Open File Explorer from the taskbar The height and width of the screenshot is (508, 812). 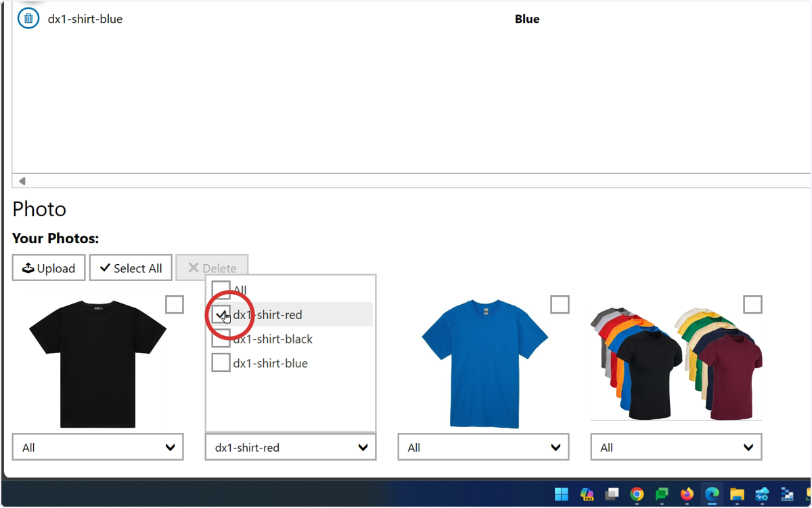tap(737, 494)
